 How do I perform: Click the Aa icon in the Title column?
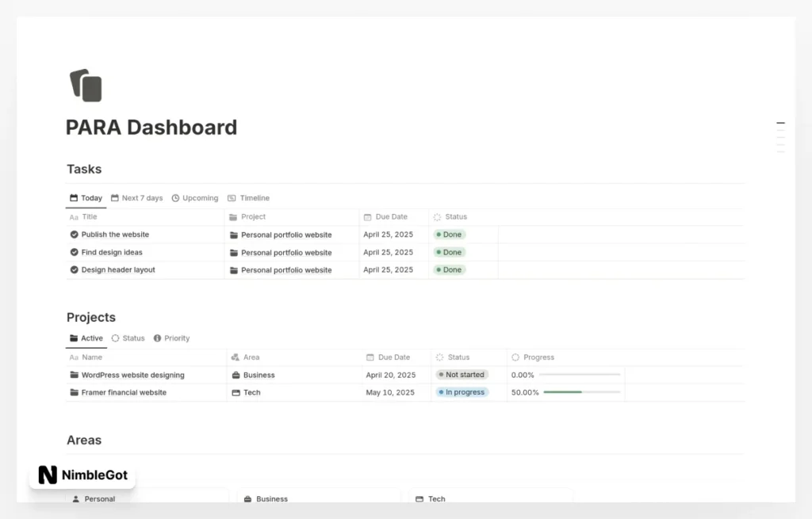click(73, 216)
